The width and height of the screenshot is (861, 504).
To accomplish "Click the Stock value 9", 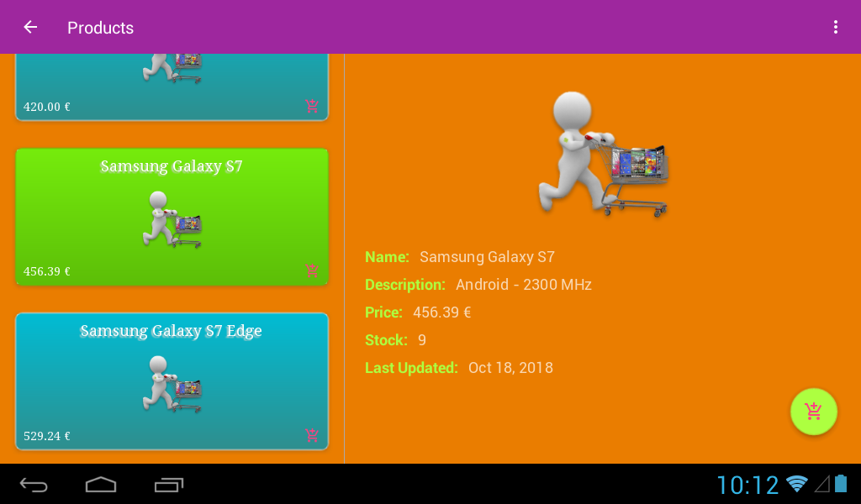I will click(x=422, y=340).
